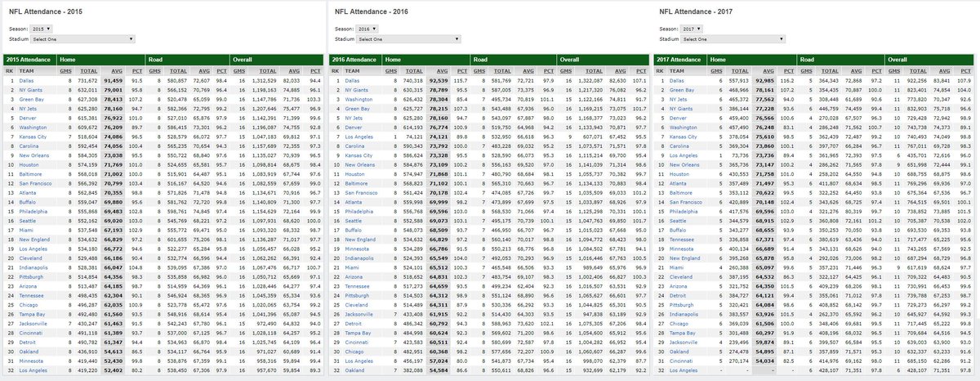Open NY Giants link in 2015 table
The height and width of the screenshot is (381, 980).
tap(30, 90)
